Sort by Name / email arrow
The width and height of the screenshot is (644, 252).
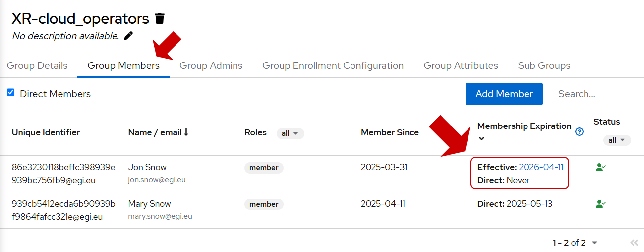click(186, 132)
